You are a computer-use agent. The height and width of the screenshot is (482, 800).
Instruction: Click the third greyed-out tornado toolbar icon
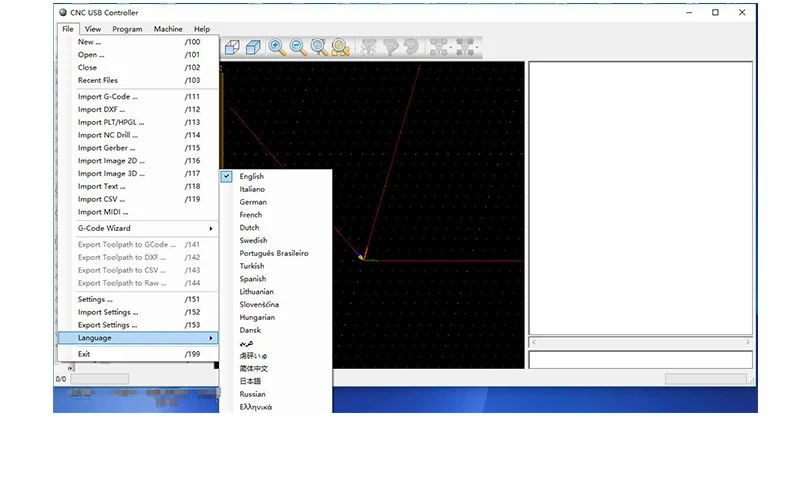[x=411, y=47]
